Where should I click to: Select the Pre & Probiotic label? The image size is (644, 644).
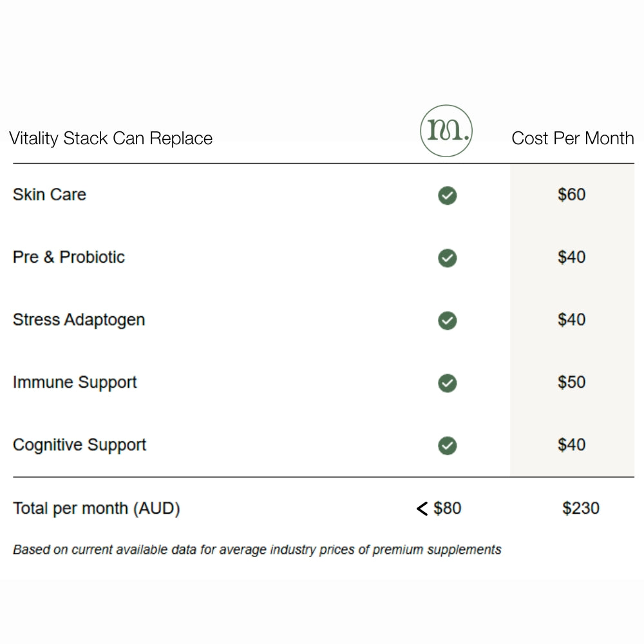pyautogui.click(x=69, y=257)
